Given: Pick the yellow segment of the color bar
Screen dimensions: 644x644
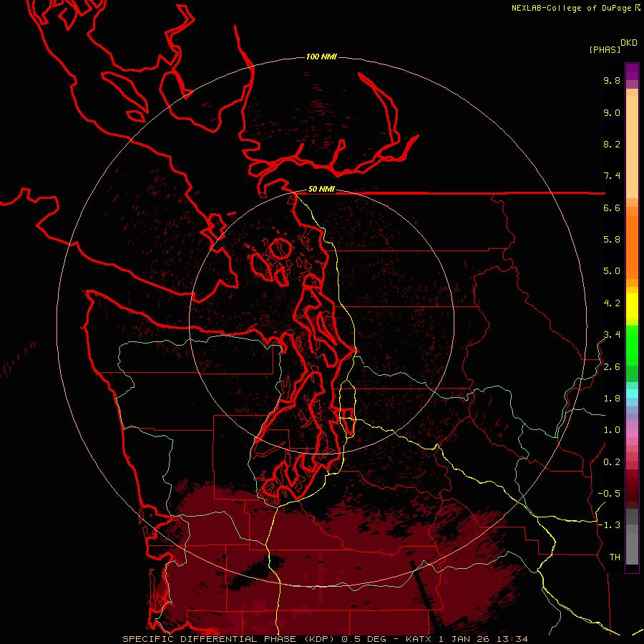Looking at the screenshot, I should [x=632, y=306].
